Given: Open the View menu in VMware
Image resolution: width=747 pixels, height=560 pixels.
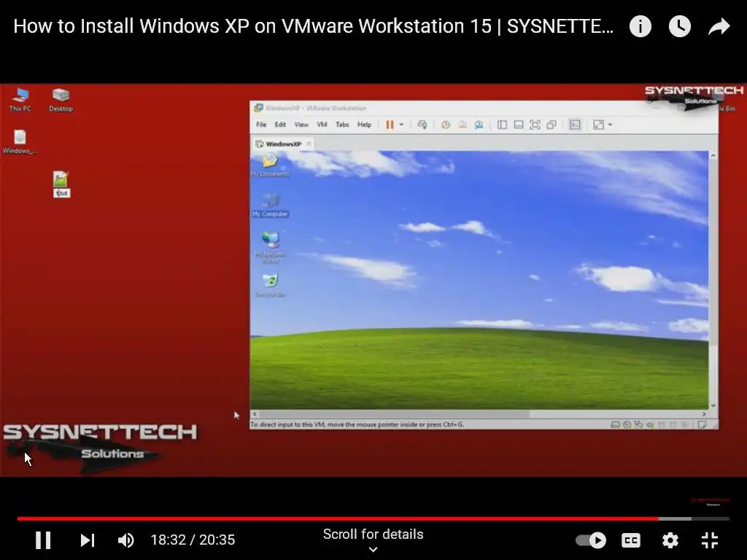Looking at the screenshot, I should tap(301, 125).
